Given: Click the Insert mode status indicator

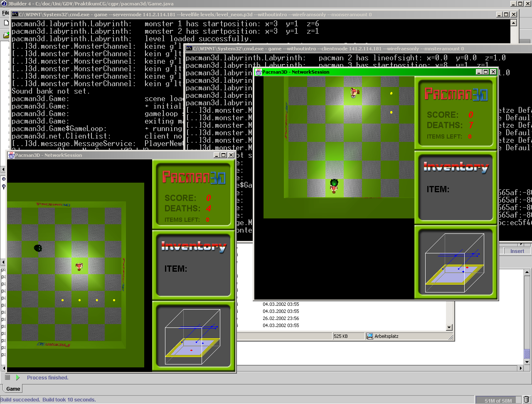Looking at the screenshot, I should pos(517,251).
